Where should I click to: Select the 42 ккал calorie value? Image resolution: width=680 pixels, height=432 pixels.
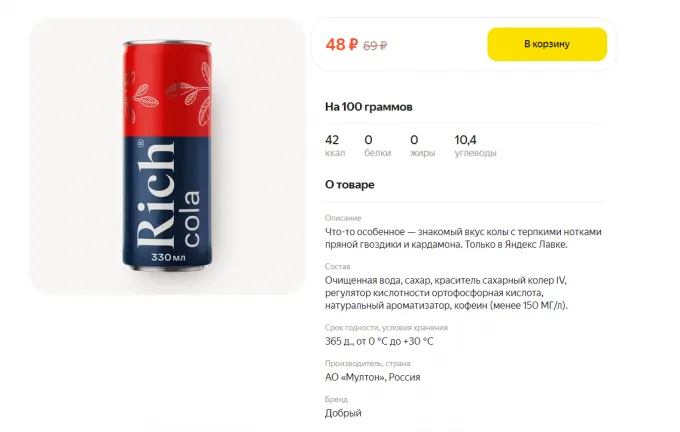coord(335,145)
